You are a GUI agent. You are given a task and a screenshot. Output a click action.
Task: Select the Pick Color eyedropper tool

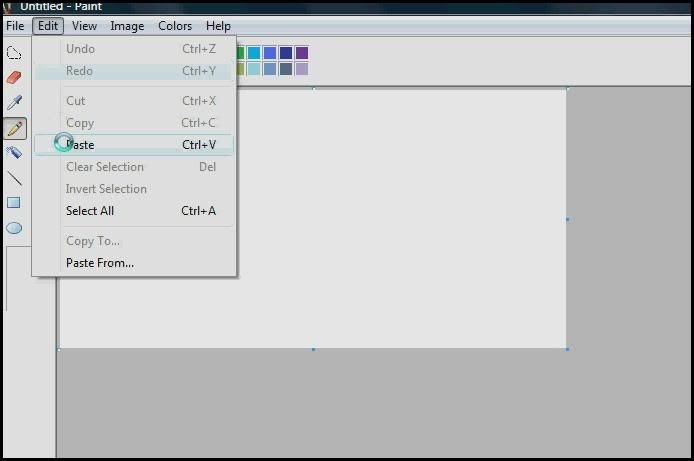click(14, 103)
